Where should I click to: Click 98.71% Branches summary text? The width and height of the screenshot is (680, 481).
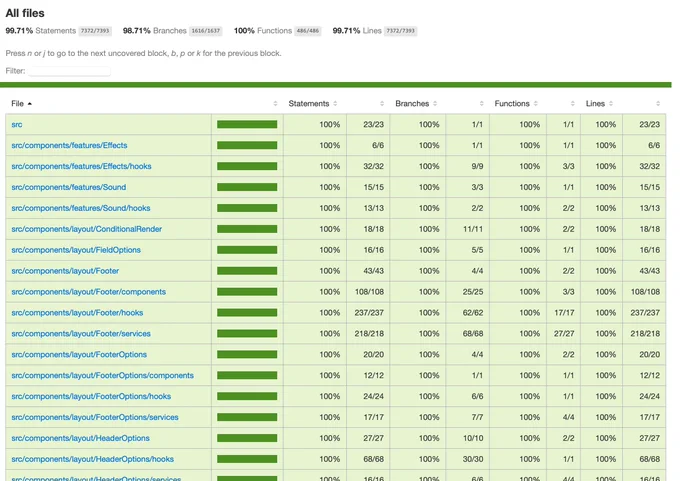pos(154,31)
